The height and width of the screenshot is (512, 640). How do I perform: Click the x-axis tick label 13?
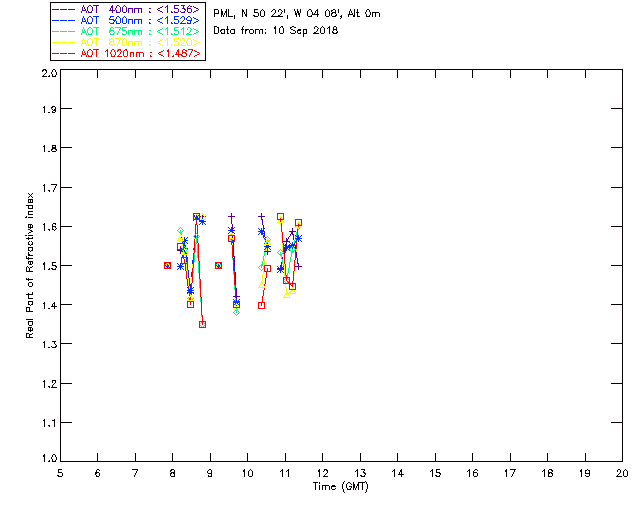coord(360,473)
